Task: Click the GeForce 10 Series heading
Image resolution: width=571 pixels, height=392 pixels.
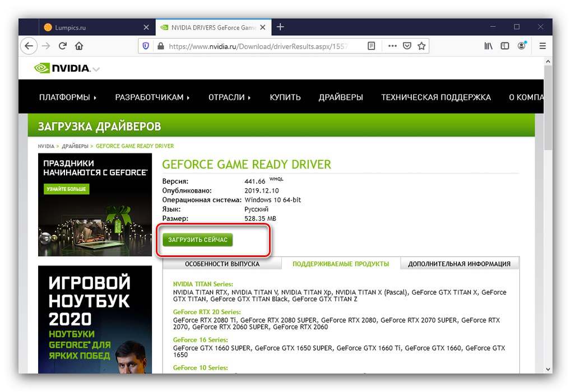Action: point(200,367)
